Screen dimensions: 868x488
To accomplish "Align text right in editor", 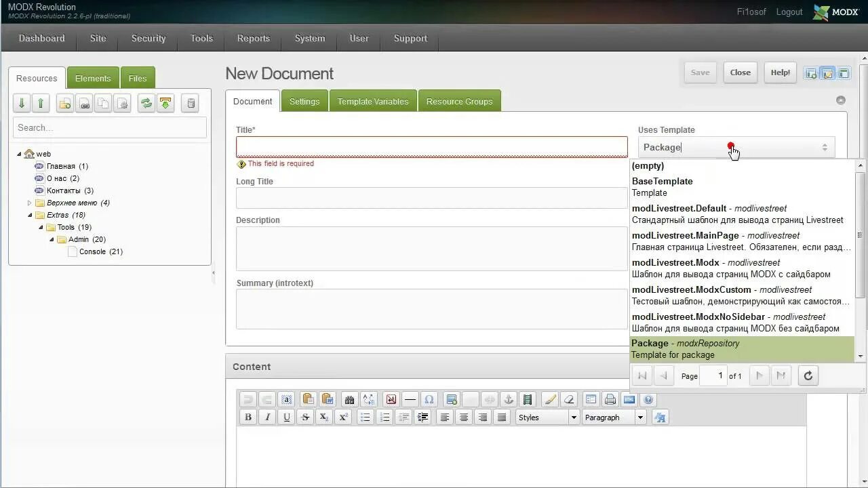I will tap(483, 418).
